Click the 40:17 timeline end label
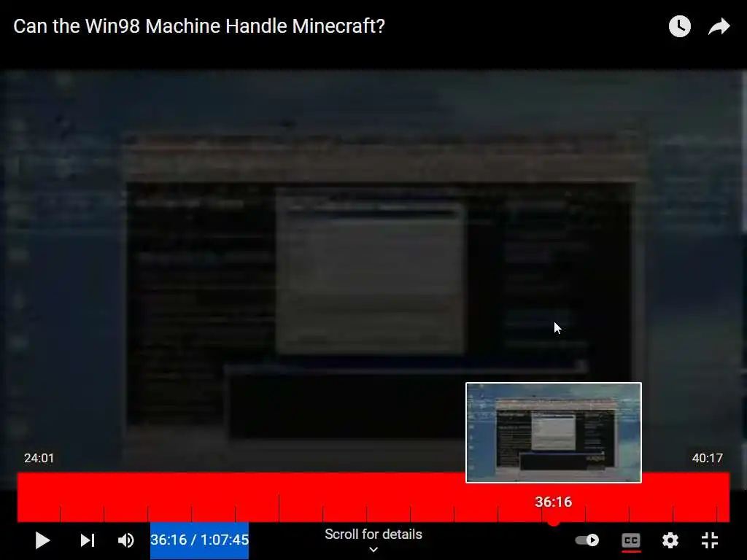This screenshot has height=560, width=747. 707,458
